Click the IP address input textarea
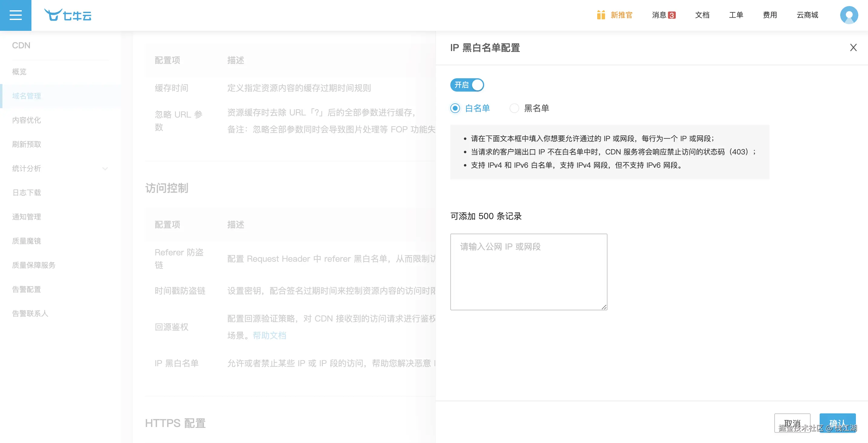868x443 pixels. click(x=528, y=272)
